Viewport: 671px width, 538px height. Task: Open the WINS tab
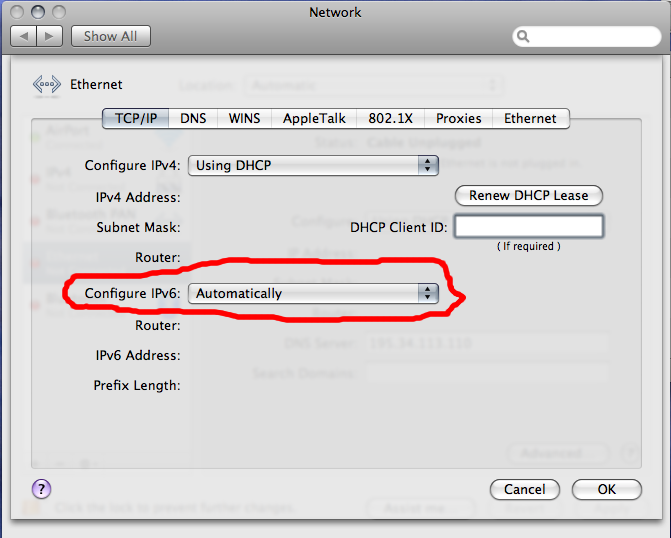coord(244,118)
